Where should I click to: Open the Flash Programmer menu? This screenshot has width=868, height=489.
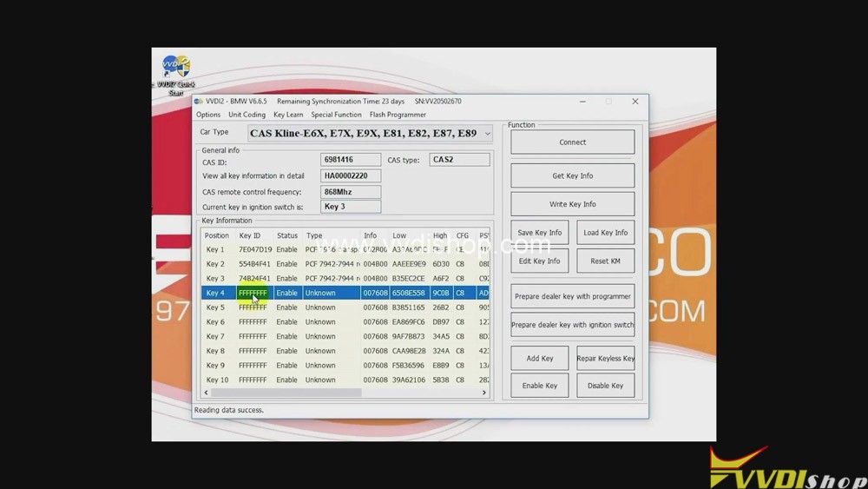(398, 115)
